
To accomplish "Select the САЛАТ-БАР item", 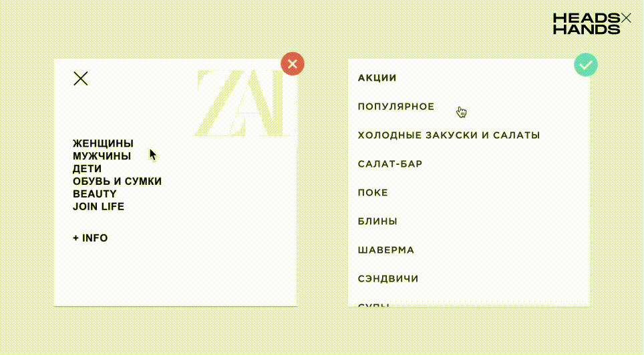I will point(389,164).
